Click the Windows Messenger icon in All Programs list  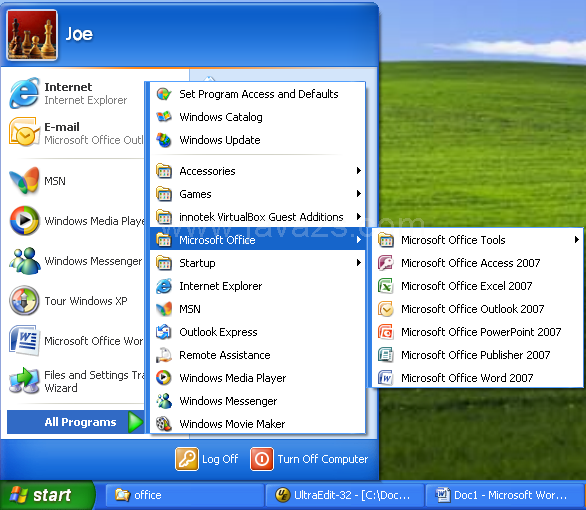pos(164,401)
